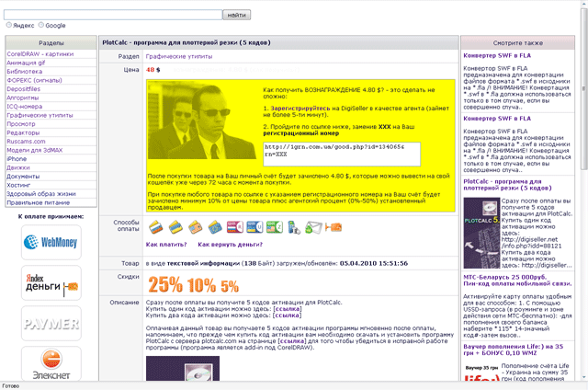Open Ваучер пополнения Life:) на 35 грн link
Image resolution: width=588 pixels, height=390 pixels.
pos(513,350)
